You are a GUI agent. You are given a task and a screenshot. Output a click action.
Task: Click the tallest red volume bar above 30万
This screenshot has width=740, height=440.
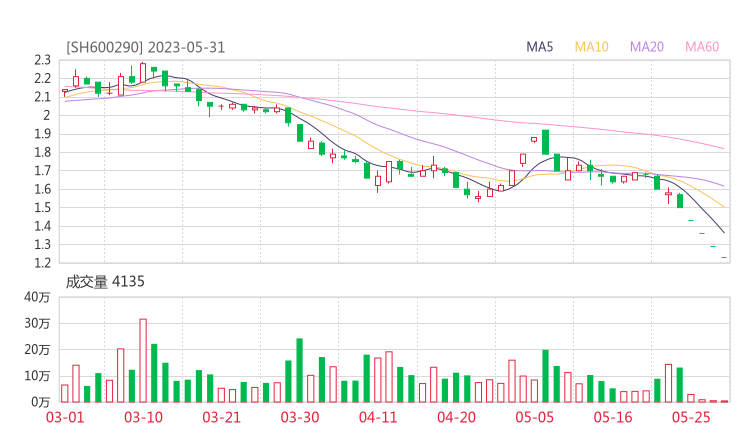point(143,361)
